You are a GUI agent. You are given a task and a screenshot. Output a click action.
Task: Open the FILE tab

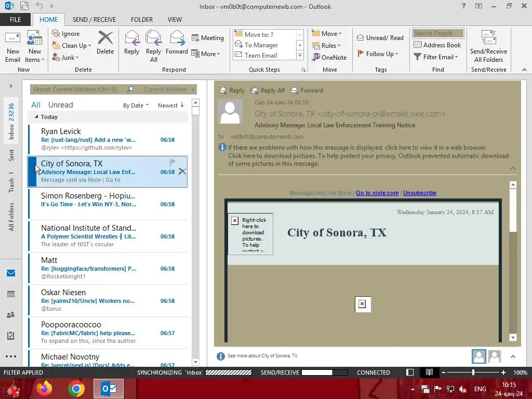click(15, 20)
